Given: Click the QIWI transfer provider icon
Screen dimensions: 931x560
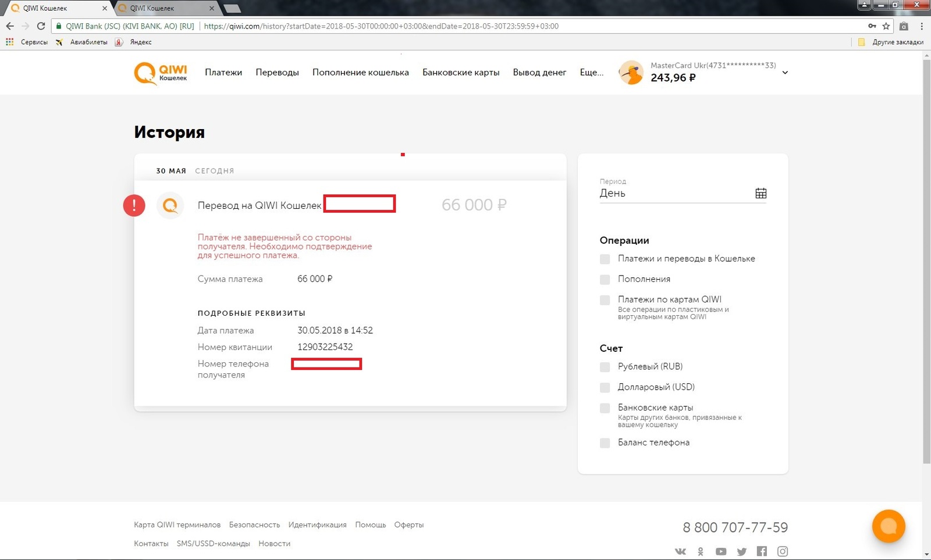Looking at the screenshot, I should coord(170,205).
